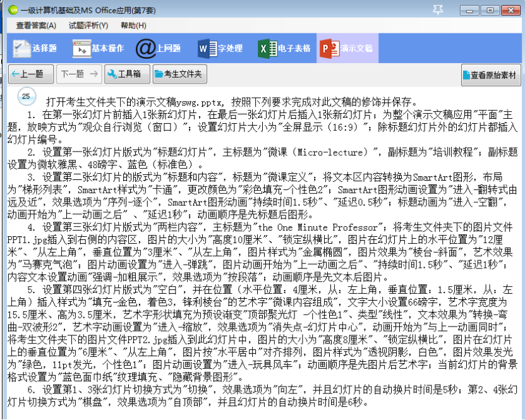Image resolution: width=525 pixels, height=420 pixels.
Task: Click the wrench icon on 工具箱
Action: point(112,75)
